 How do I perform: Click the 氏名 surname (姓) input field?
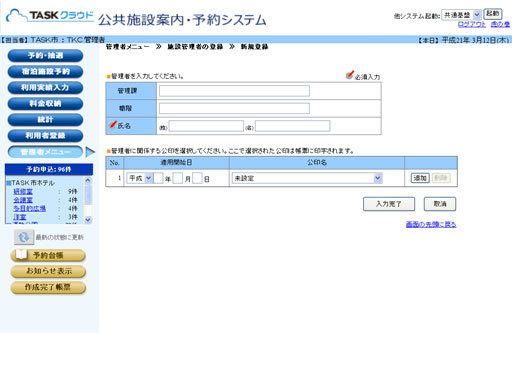pyautogui.click(x=206, y=126)
